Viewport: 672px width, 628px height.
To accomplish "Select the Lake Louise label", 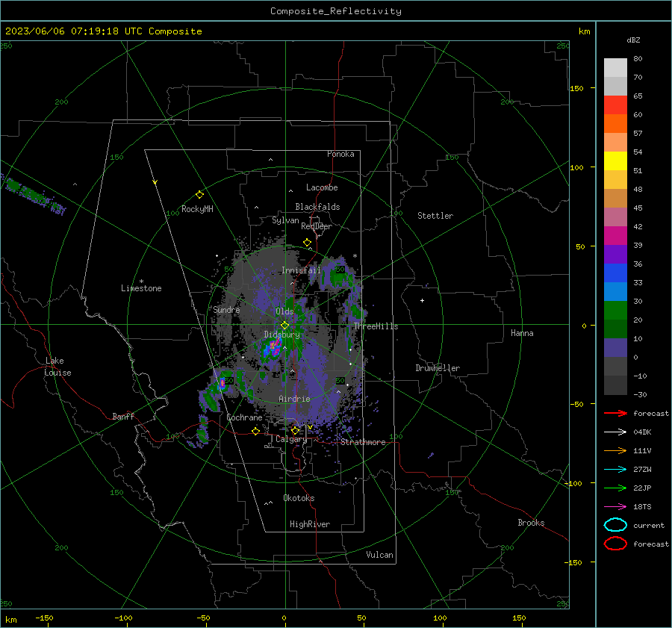I will 57,367.
